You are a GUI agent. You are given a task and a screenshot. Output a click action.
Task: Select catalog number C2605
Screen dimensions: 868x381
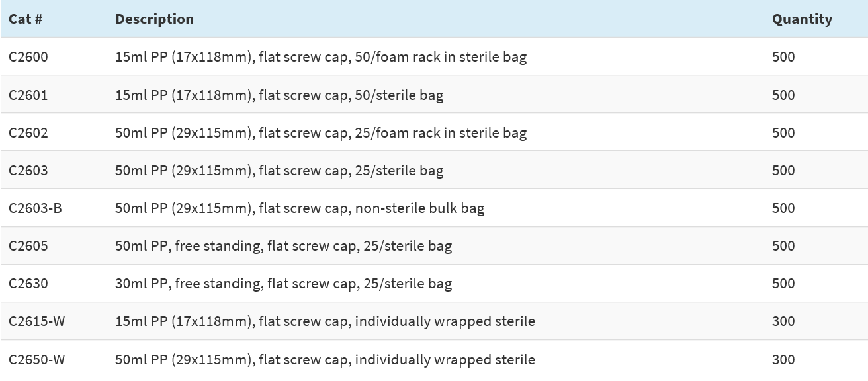point(28,246)
